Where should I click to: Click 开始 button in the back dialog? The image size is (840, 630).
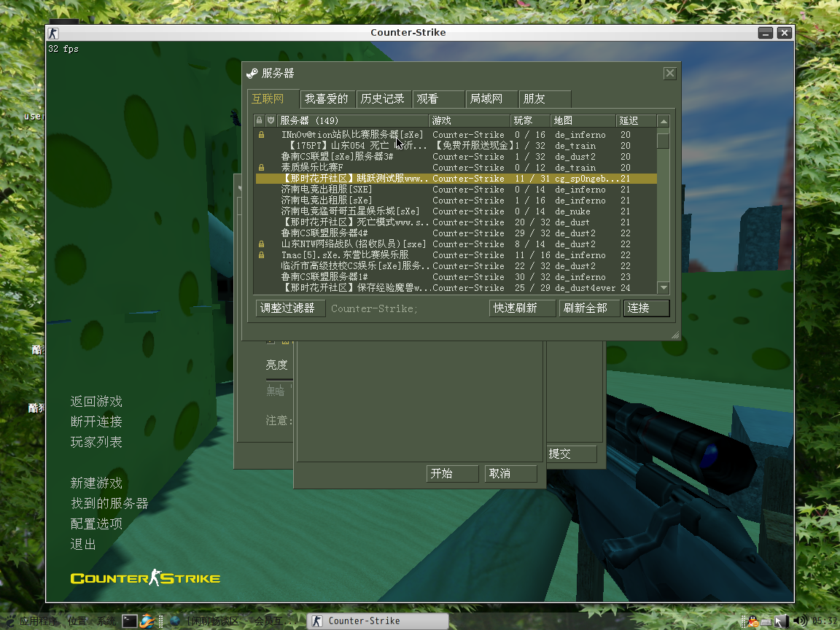click(452, 473)
